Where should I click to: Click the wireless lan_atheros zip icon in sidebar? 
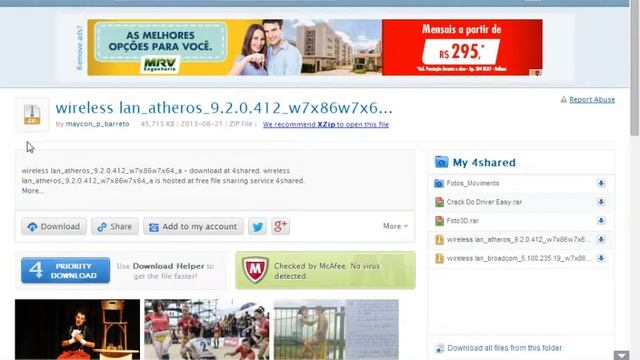tap(439, 240)
